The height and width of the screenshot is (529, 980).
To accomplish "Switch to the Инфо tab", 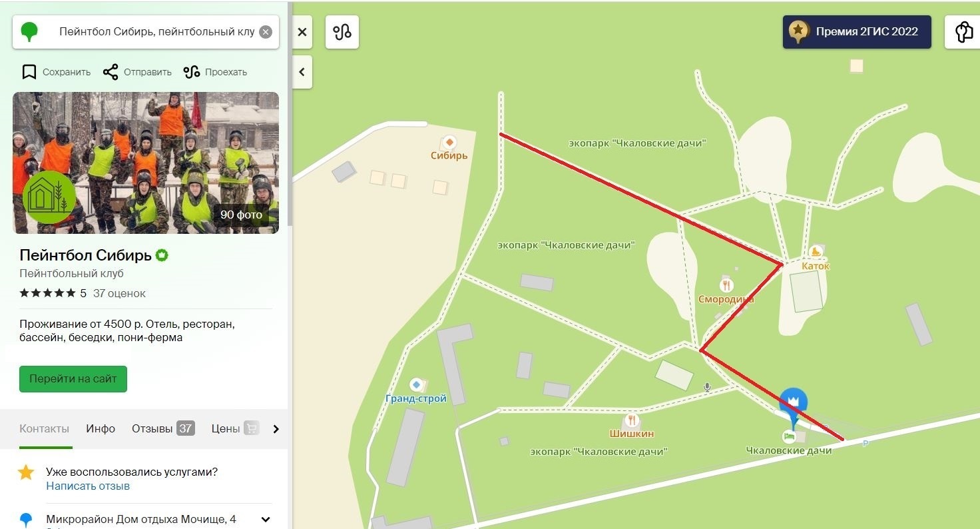I will click(x=101, y=428).
